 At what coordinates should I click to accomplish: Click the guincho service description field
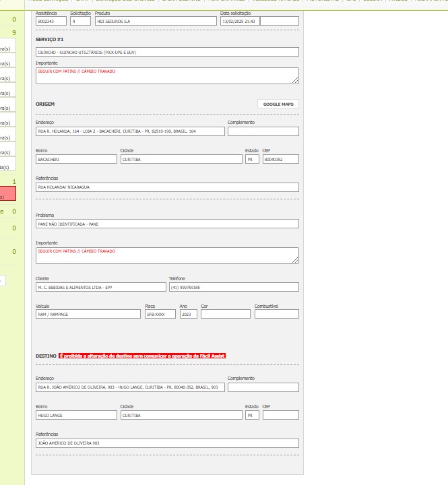click(167, 52)
